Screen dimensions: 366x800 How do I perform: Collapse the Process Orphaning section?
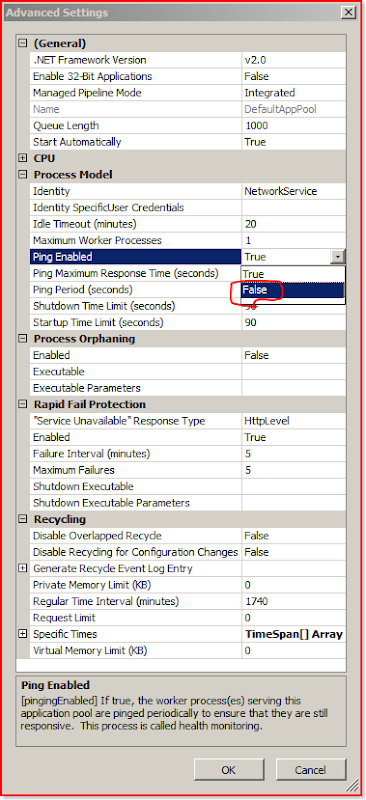(x=22, y=339)
